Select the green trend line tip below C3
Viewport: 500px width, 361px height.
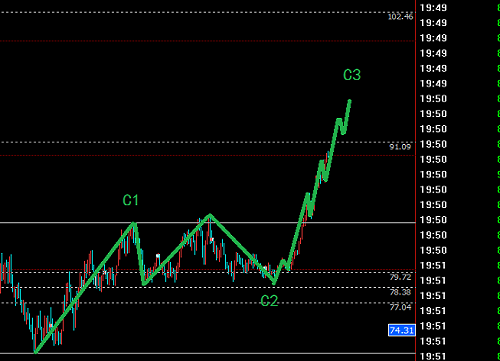350,100
